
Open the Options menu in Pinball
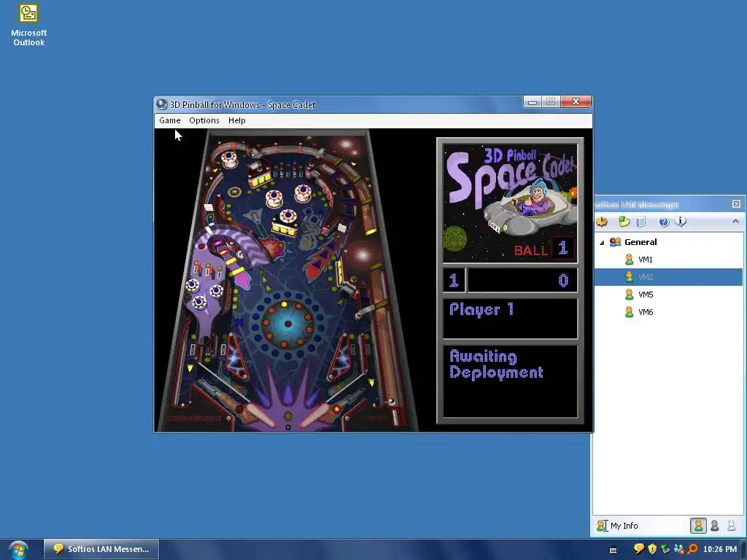tap(204, 120)
